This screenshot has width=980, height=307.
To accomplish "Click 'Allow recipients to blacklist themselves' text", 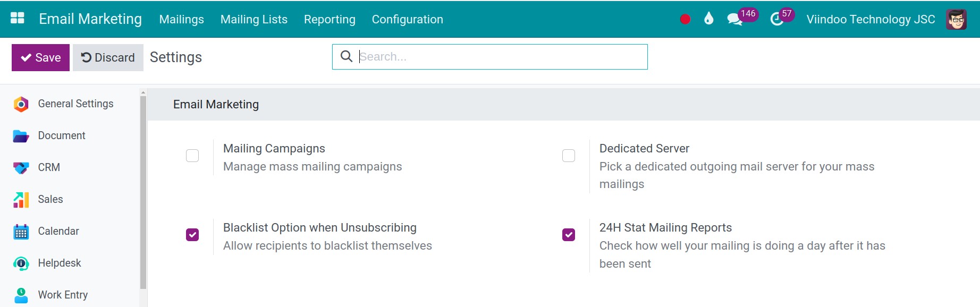I will point(327,245).
